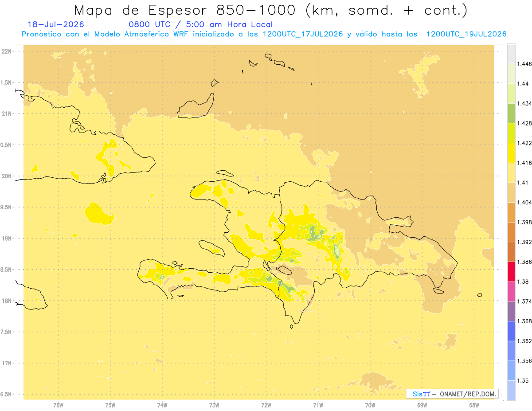Pick the bright yellow segment between 1.416 and 1.422

coord(511,153)
